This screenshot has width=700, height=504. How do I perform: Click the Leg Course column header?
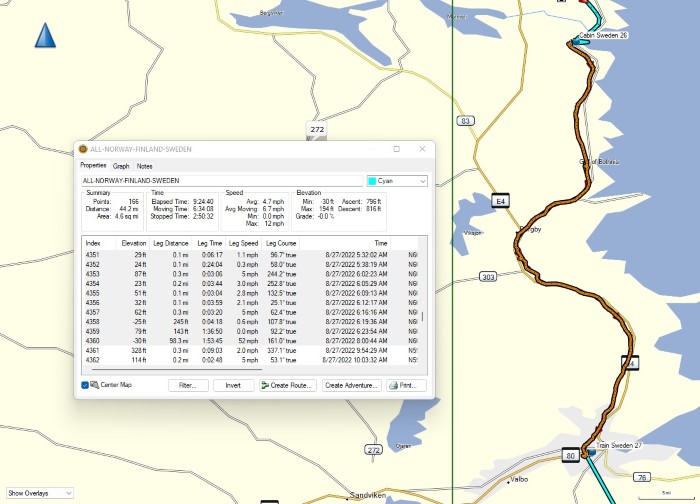pyautogui.click(x=280, y=243)
